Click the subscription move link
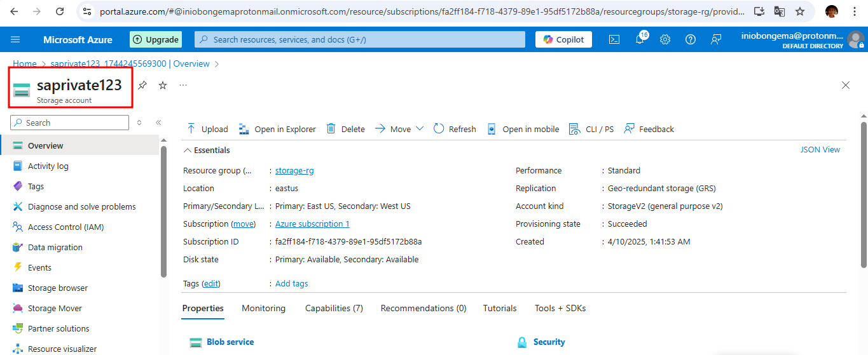Image resolution: width=868 pixels, height=355 pixels. (244, 224)
